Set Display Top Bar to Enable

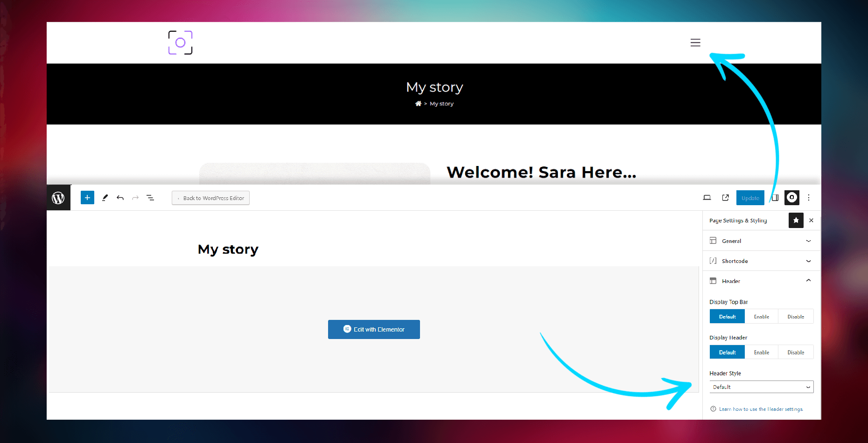point(762,317)
